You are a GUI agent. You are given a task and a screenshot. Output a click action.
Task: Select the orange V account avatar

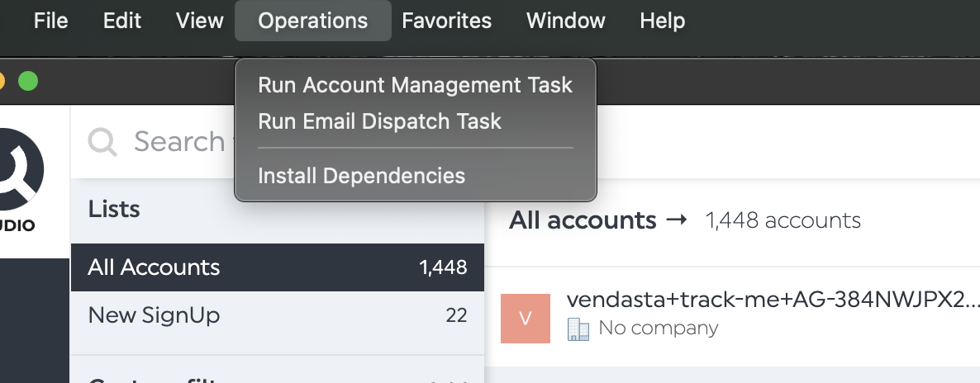(525, 319)
